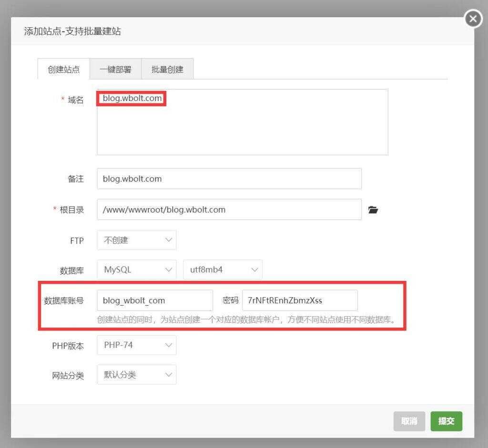This screenshot has height=448, width=488.
Task: Click the 数据库账号 blog_wbolt_com field
Action: tap(154, 300)
